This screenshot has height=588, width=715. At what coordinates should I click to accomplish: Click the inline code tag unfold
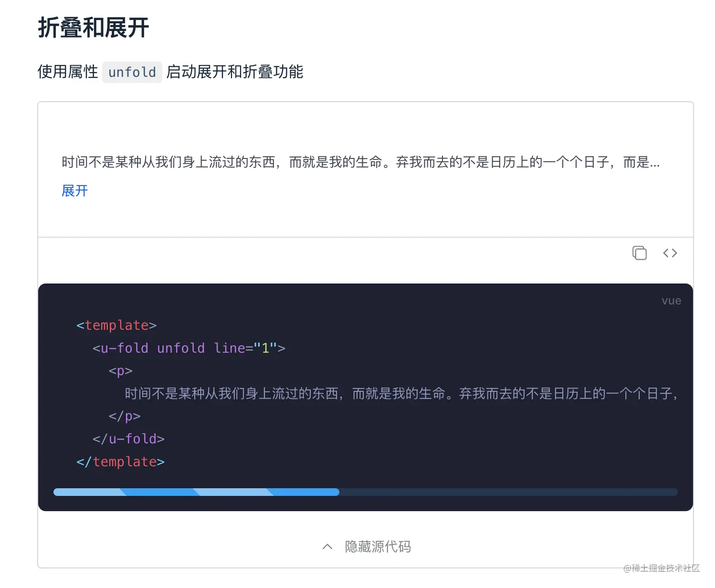pyautogui.click(x=132, y=73)
